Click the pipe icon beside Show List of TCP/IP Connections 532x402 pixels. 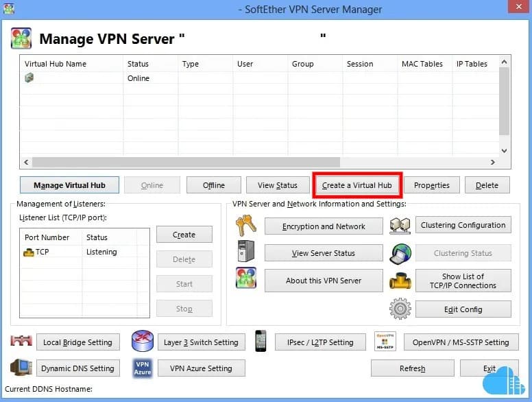click(400, 281)
